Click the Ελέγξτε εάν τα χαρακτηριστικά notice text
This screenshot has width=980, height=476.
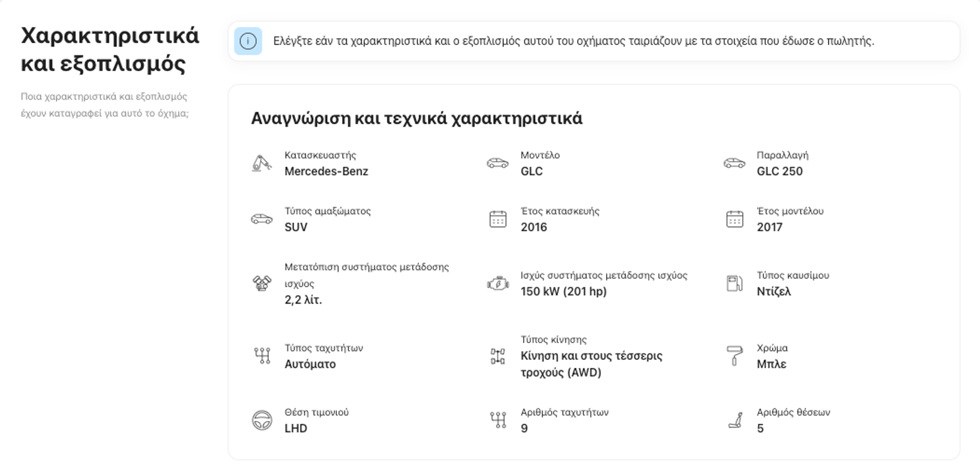(x=574, y=41)
